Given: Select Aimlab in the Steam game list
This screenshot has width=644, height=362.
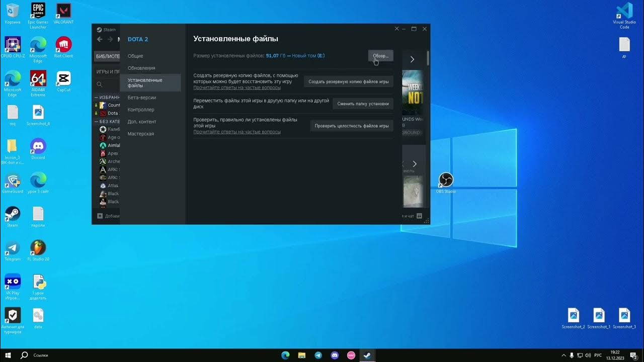Looking at the screenshot, I should point(110,145).
